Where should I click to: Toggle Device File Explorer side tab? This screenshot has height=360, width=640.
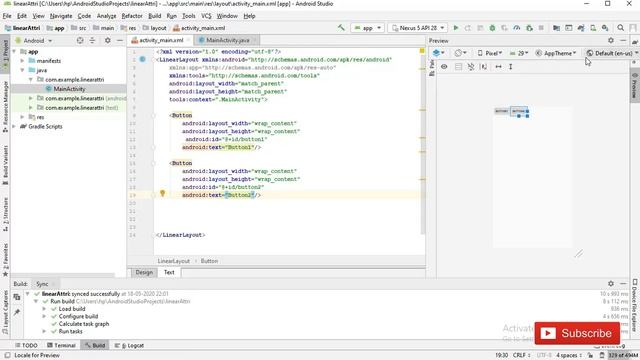pos(635,305)
